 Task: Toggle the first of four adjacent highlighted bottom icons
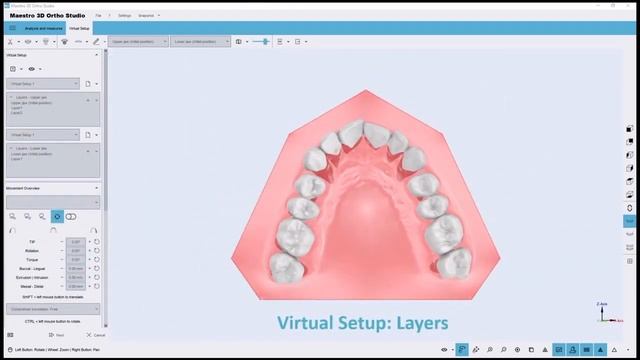tap(559, 350)
